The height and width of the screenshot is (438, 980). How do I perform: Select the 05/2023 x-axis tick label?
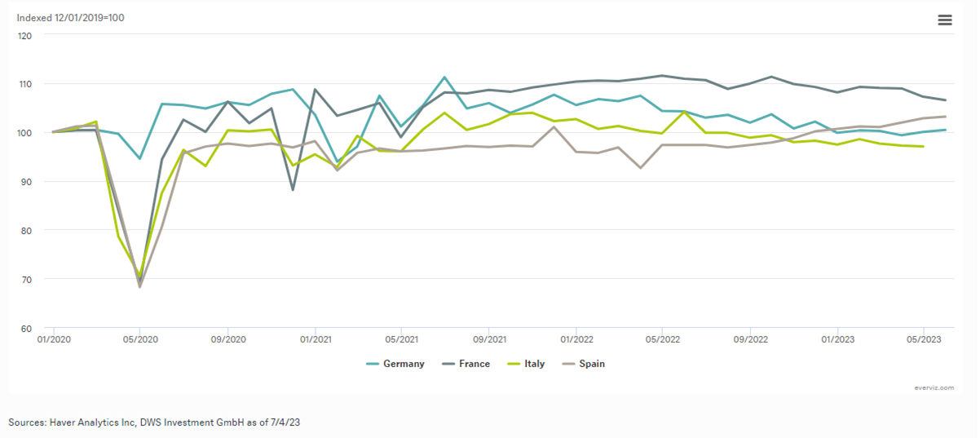pyautogui.click(x=923, y=338)
